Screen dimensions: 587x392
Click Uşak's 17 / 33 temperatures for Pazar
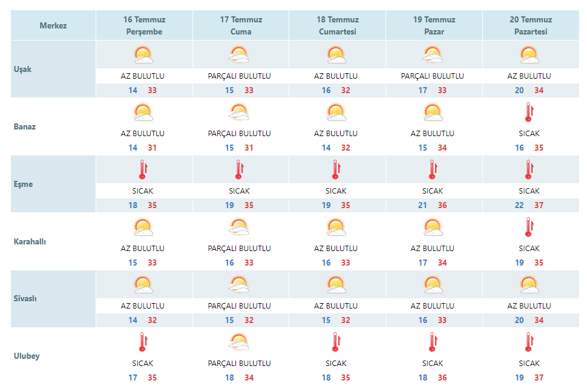[433, 90]
